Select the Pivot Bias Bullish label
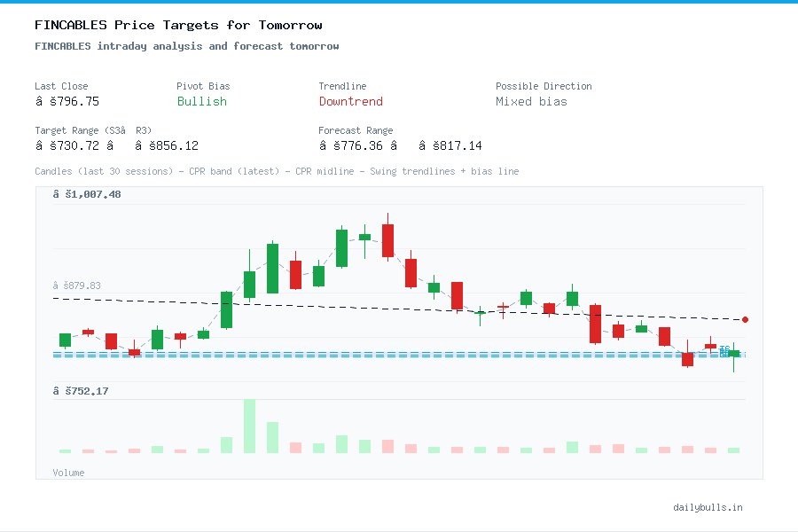The width and height of the screenshot is (798, 532). point(201,102)
